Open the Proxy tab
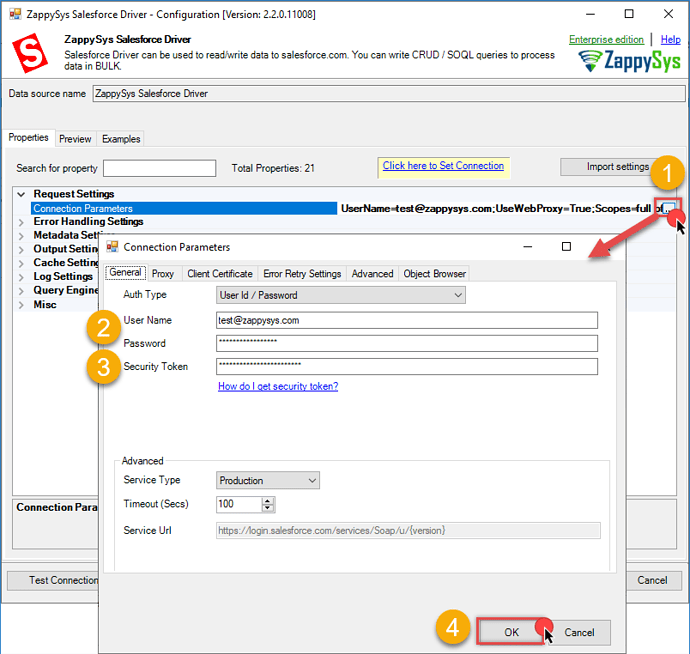Viewport: 690px width, 654px height. click(x=163, y=274)
